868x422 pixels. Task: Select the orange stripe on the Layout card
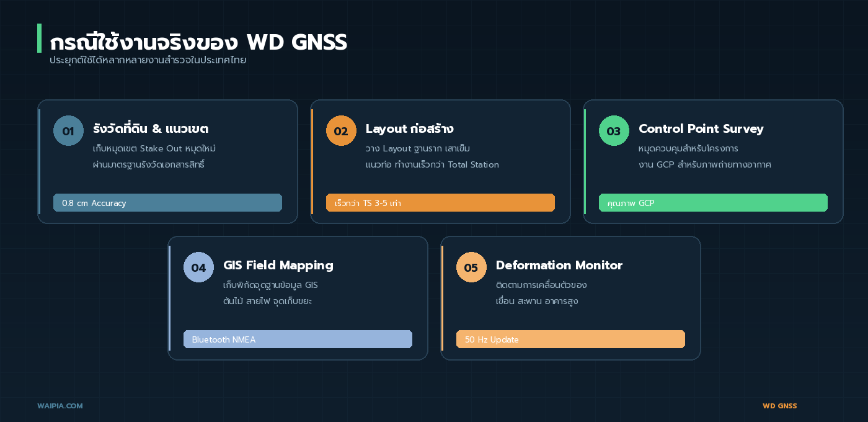(x=312, y=161)
